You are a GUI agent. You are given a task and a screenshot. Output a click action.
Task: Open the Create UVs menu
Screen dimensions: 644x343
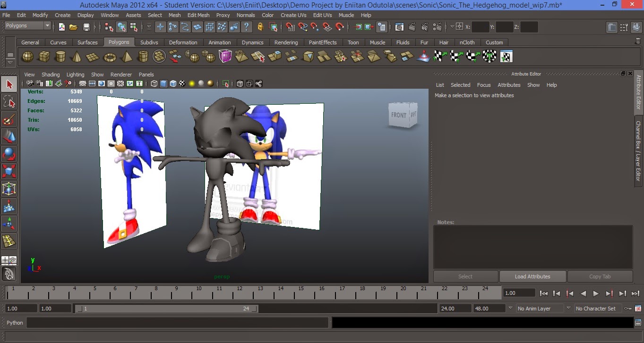pos(293,15)
